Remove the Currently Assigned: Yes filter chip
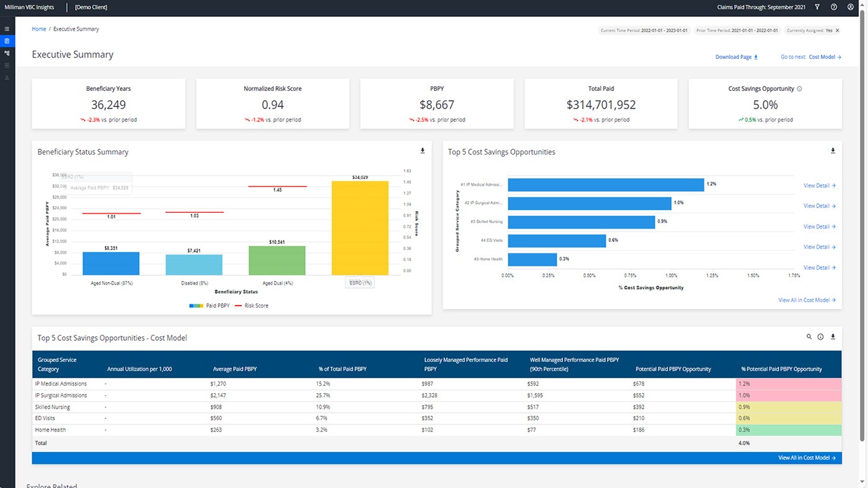The height and width of the screenshot is (488, 868). click(837, 30)
